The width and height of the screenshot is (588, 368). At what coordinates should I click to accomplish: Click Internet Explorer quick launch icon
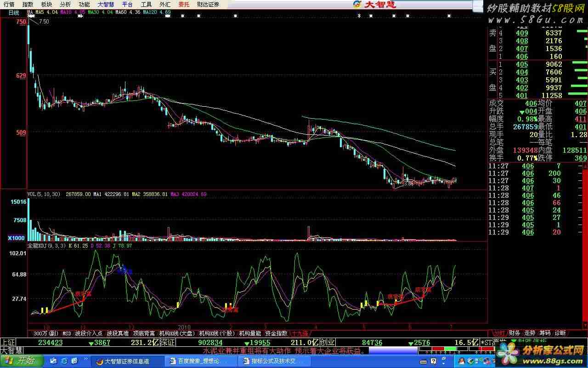point(64,361)
